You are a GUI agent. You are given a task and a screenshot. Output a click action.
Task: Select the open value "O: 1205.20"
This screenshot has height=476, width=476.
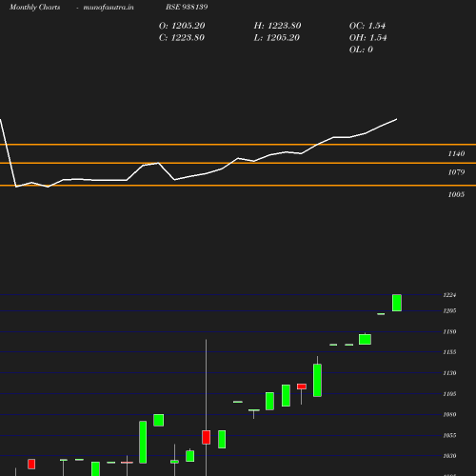182,26
